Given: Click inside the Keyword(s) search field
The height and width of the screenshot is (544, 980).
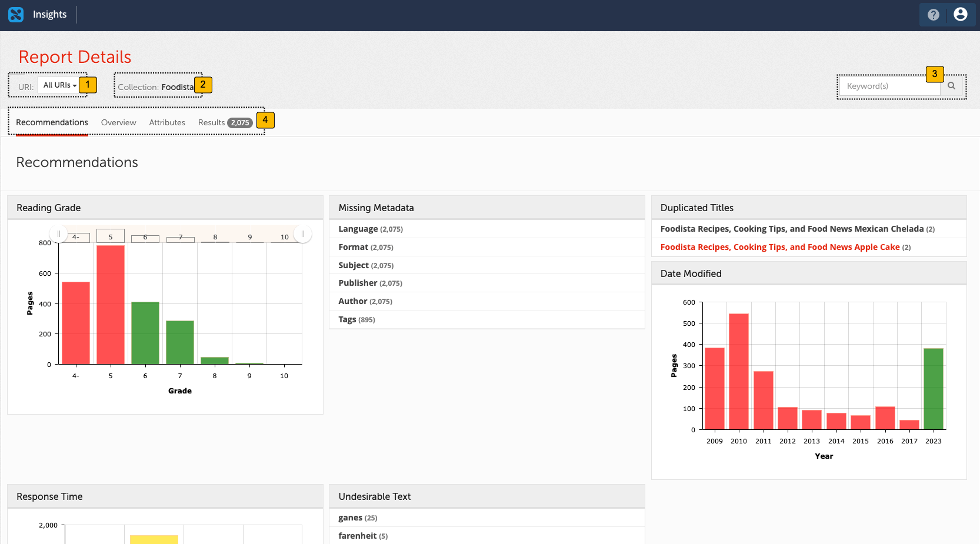Looking at the screenshot, I should [888, 86].
